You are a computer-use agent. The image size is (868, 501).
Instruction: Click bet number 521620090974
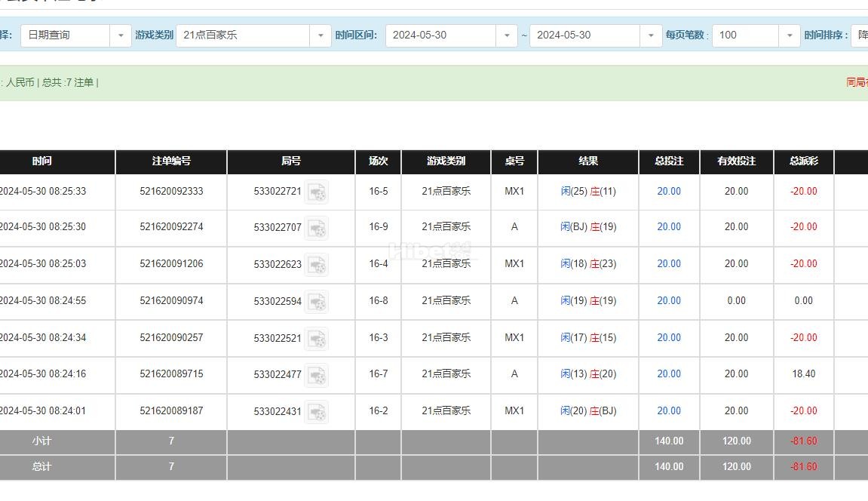172,301
